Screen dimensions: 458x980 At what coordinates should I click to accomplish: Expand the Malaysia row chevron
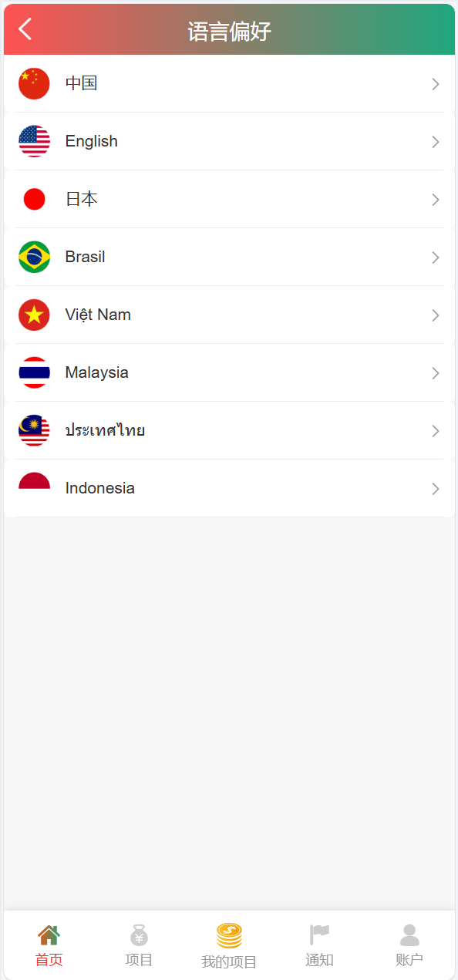[x=436, y=373]
